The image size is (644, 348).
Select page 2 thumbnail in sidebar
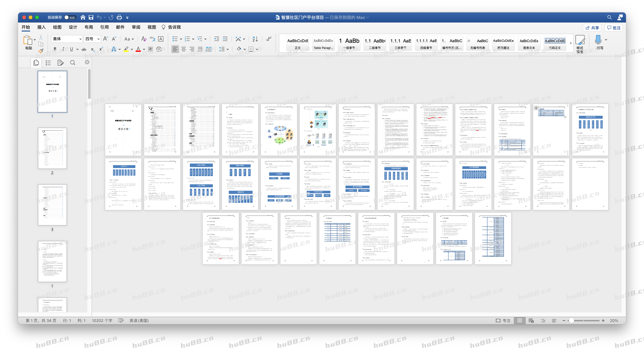pos(52,148)
